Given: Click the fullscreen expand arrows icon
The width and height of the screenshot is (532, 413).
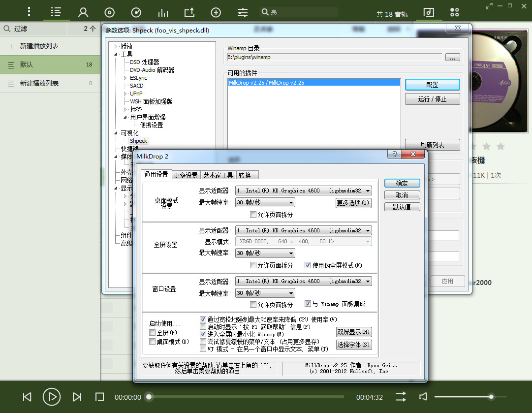Looking at the screenshot, I should click(x=489, y=6).
